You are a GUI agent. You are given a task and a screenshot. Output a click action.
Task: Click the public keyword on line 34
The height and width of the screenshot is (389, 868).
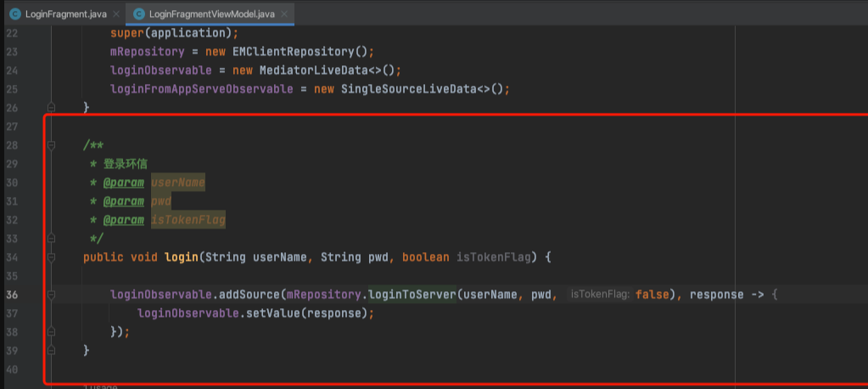pos(104,257)
